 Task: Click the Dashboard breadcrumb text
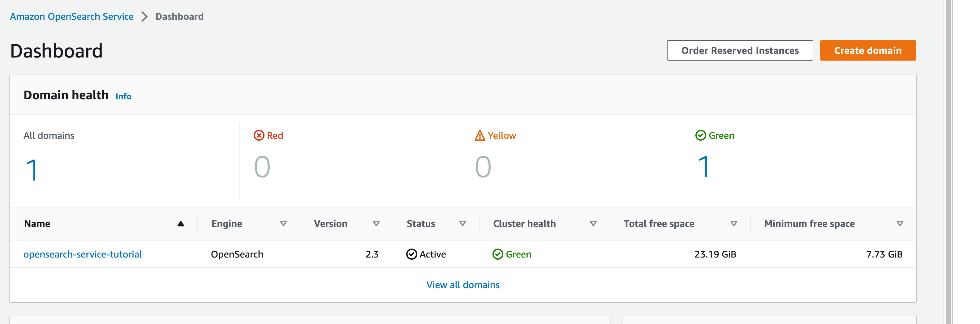[x=179, y=16]
